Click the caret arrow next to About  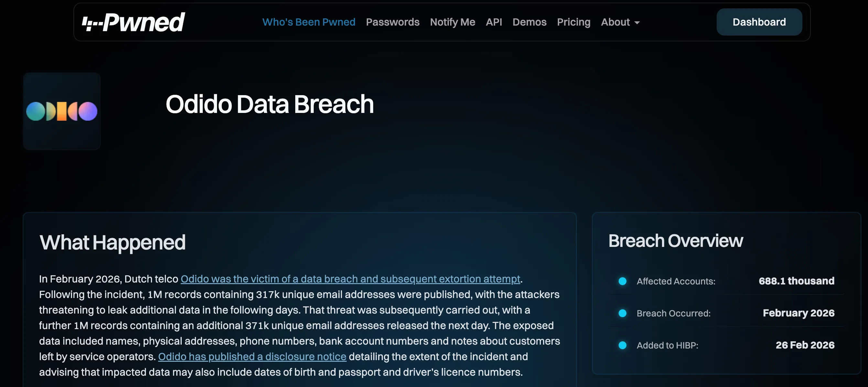pos(637,23)
